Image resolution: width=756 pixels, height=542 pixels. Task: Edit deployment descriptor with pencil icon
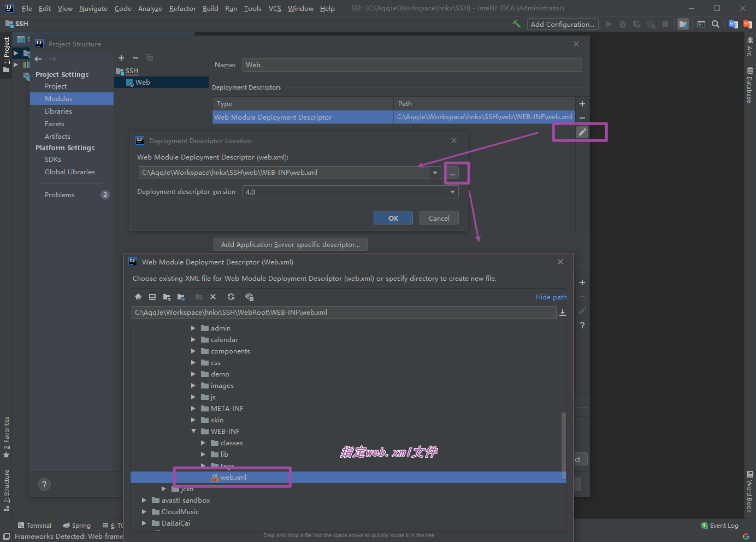tap(582, 132)
